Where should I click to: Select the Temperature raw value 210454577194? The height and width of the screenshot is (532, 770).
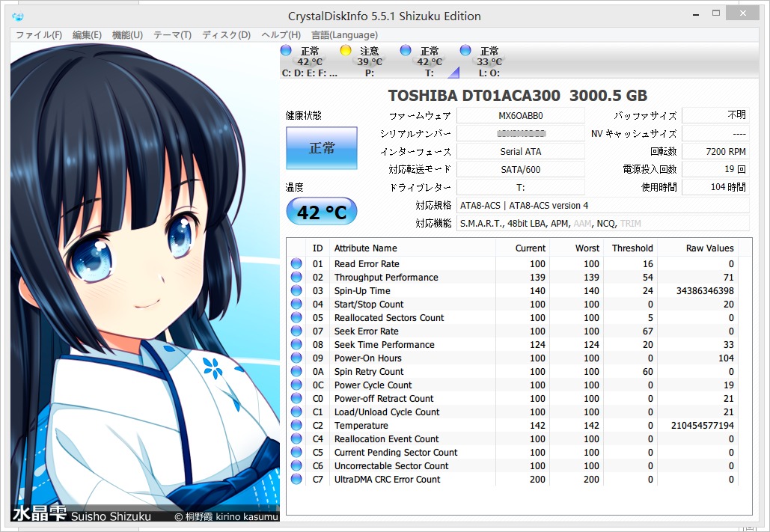click(702, 426)
